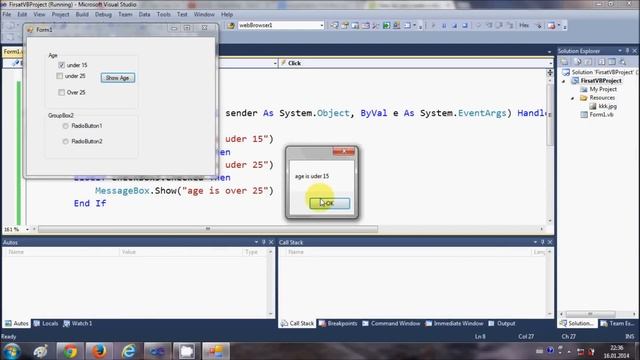Switch to the Output tab
640x360 pixels.
502,323
